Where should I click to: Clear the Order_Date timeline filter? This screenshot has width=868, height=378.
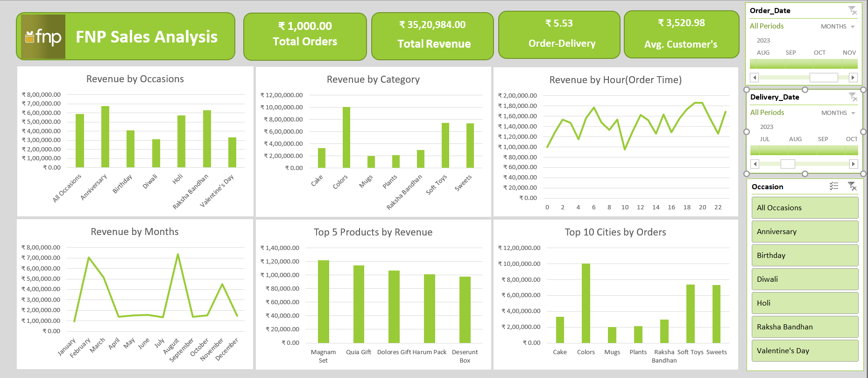852,10
